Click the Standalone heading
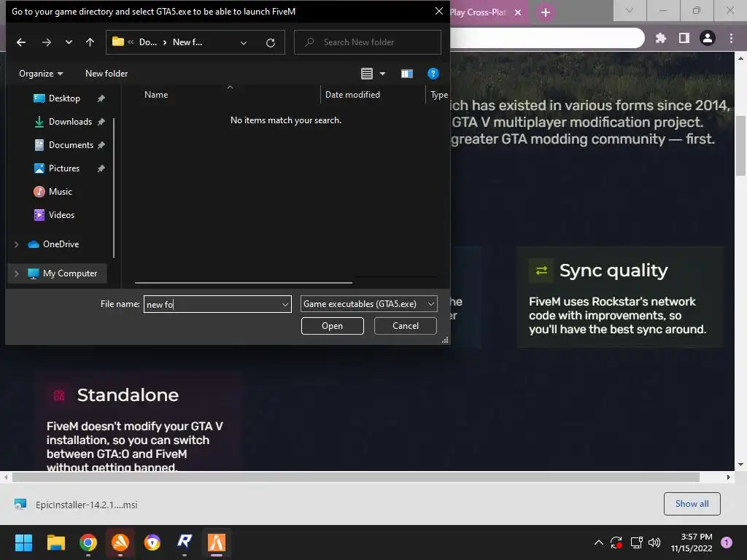Screen dimensions: 747x560 coord(128,394)
